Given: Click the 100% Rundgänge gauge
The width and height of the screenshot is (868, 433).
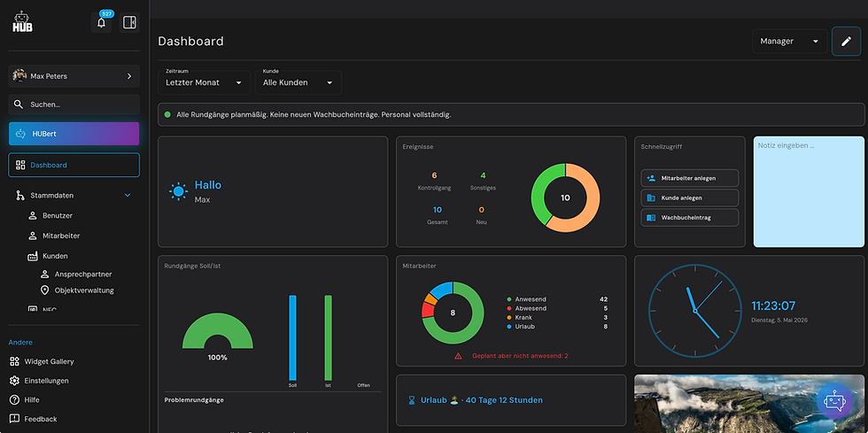Looking at the screenshot, I should point(218,331).
